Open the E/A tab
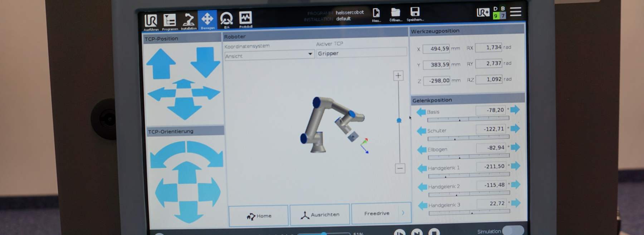Image resolution: width=644 pixels, height=235 pixels. coord(226,19)
